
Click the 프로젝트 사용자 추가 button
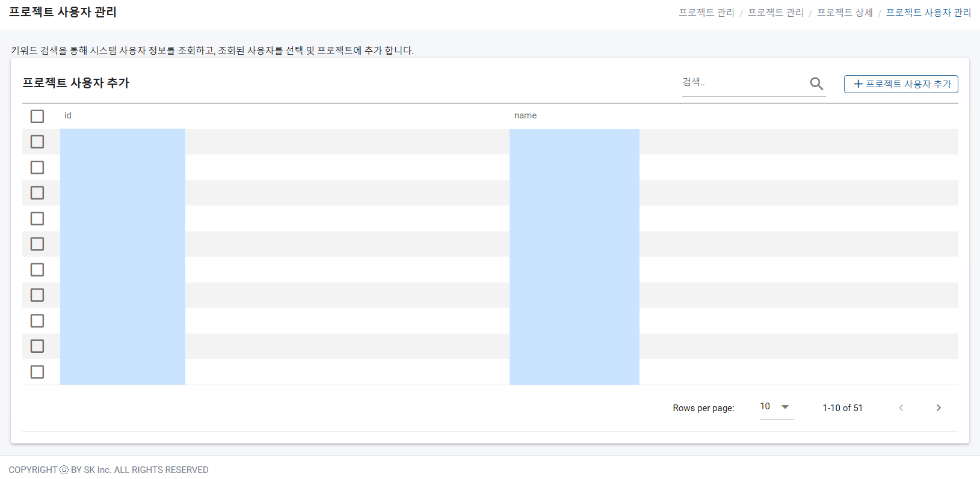point(901,84)
